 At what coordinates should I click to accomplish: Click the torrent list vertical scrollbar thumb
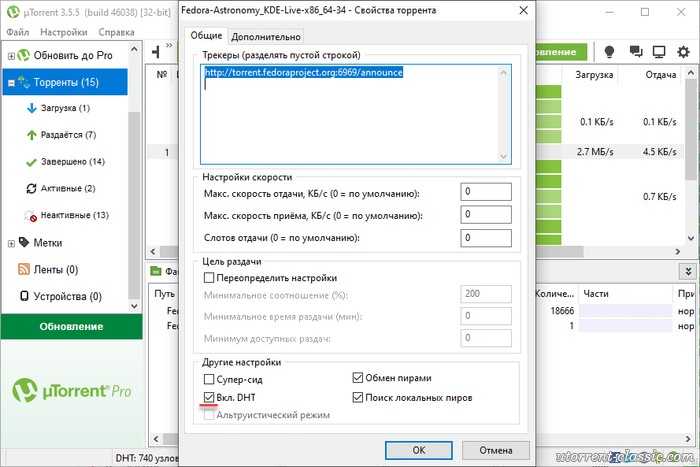pos(690,129)
